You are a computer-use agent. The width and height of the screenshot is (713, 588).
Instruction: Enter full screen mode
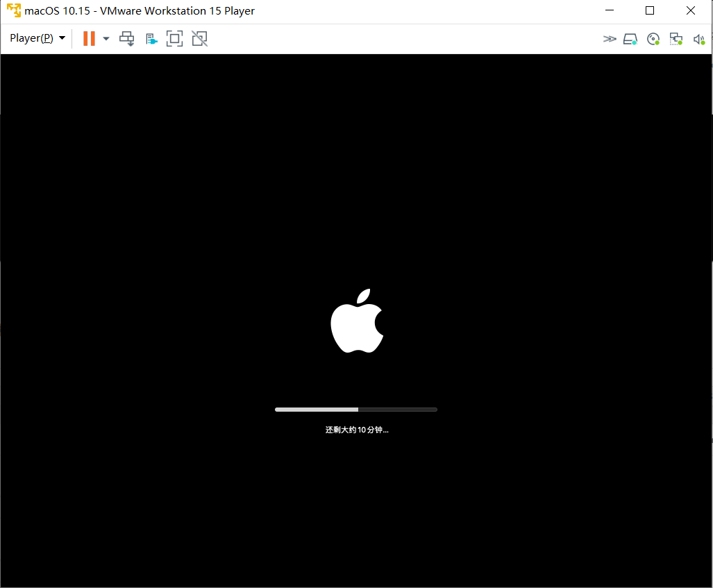point(175,39)
